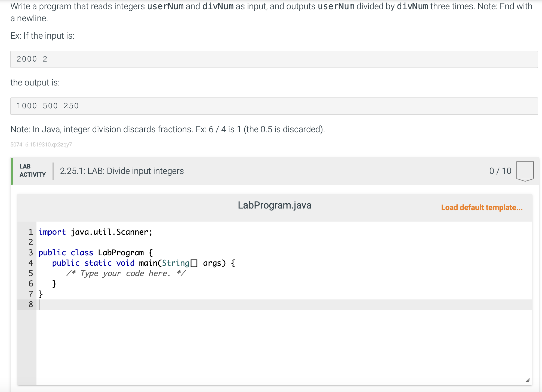This screenshot has width=542, height=392.
Task: Click the 0 / 10 score text
Action: pos(500,171)
